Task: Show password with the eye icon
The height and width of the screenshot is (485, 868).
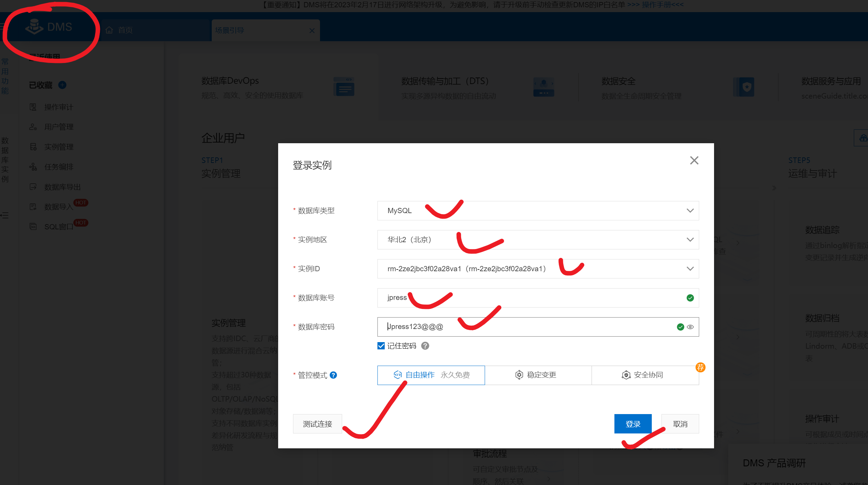Action: click(x=690, y=327)
